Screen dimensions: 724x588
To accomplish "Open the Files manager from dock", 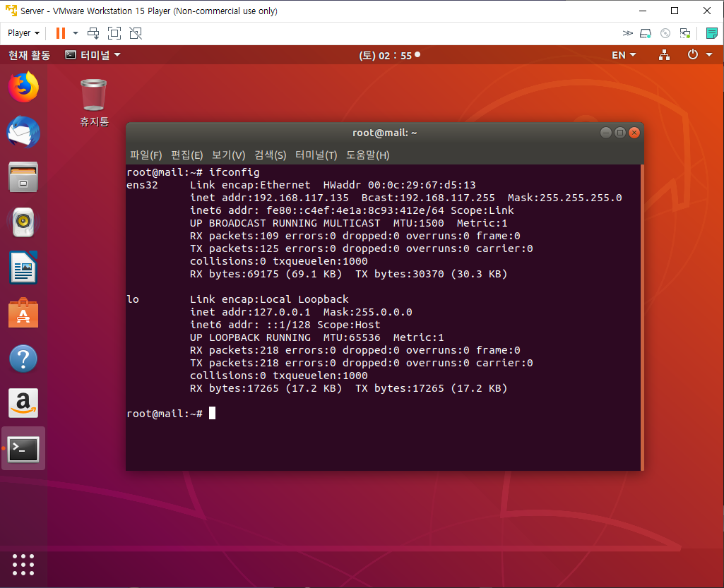I will pos(23,176).
